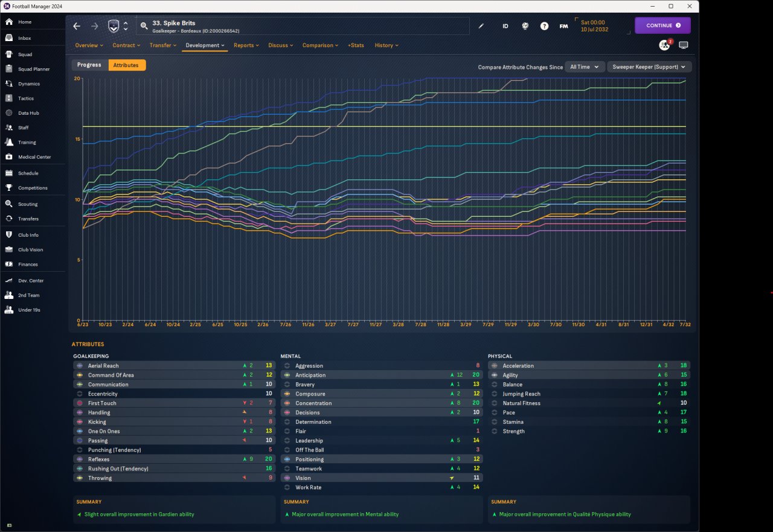The height and width of the screenshot is (532, 773).
Task: Click the in-game date 10 Jul 2032
Action: [x=595, y=30]
